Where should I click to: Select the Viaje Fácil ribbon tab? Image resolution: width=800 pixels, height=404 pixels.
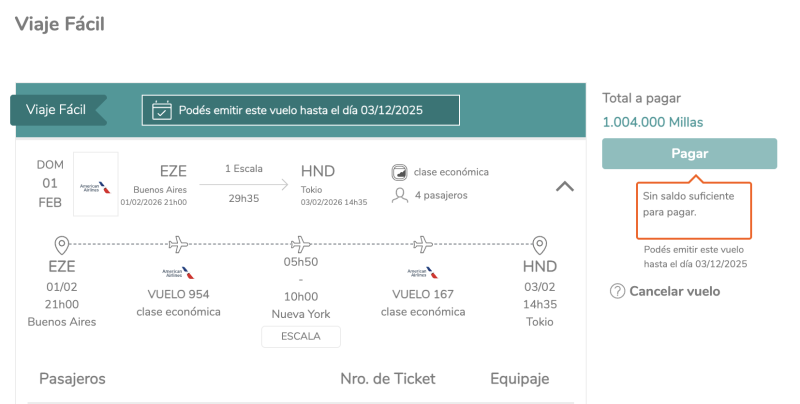pyautogui.click(x=56, y=109)
